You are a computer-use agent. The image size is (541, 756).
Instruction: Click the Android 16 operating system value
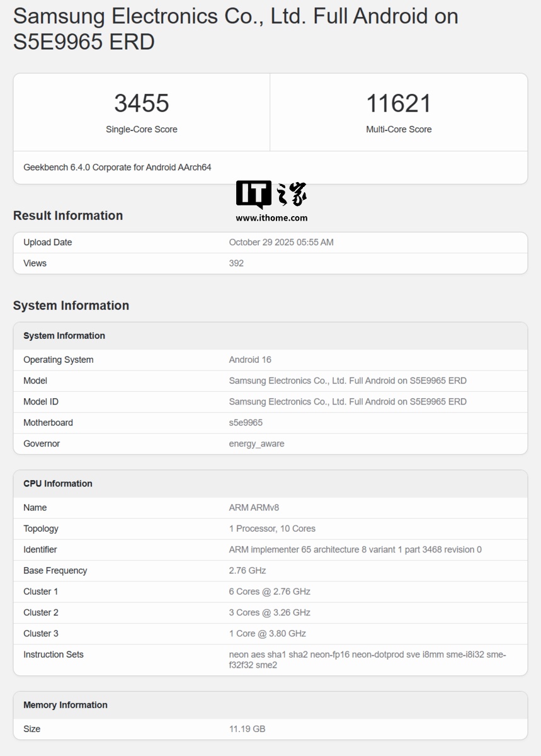pos(250,360)
